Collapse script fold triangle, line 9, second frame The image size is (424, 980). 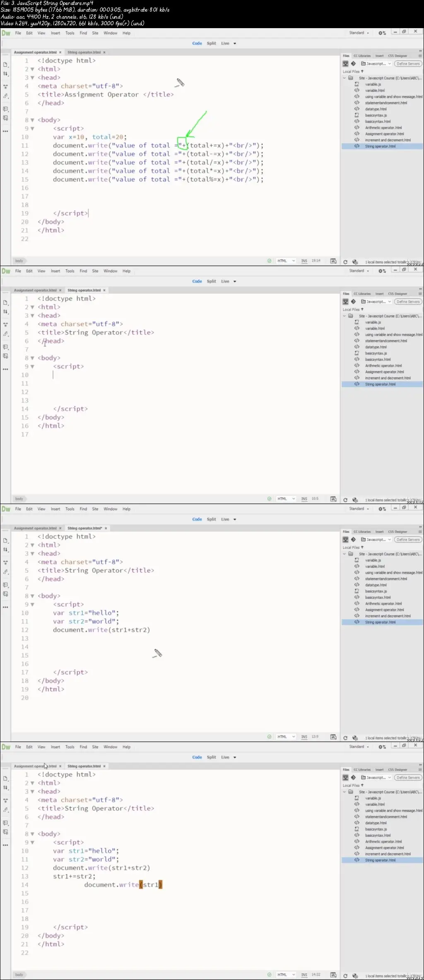coord(32,367)
